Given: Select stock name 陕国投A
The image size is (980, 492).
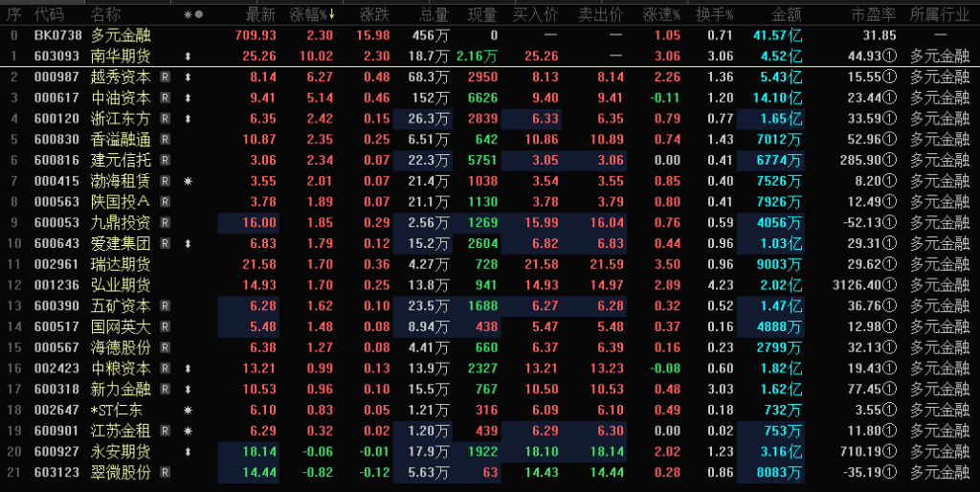Looking at the screenshot, I should coord(121,202).
